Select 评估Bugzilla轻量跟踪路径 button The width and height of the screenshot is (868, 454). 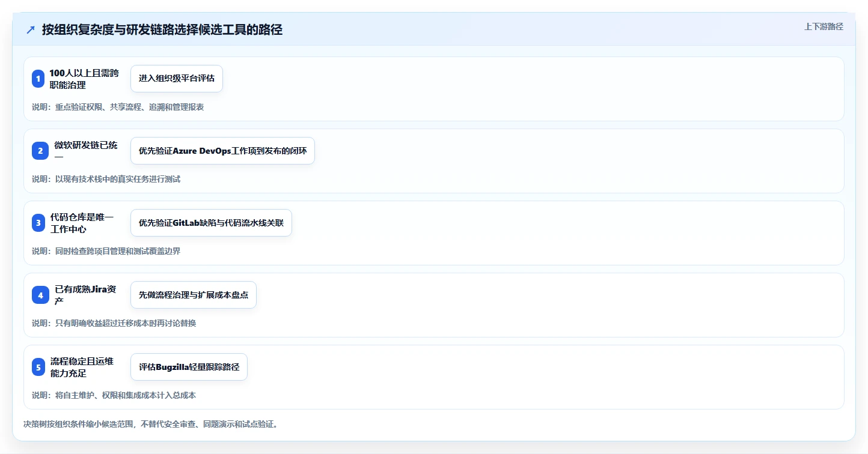(189, 367)
